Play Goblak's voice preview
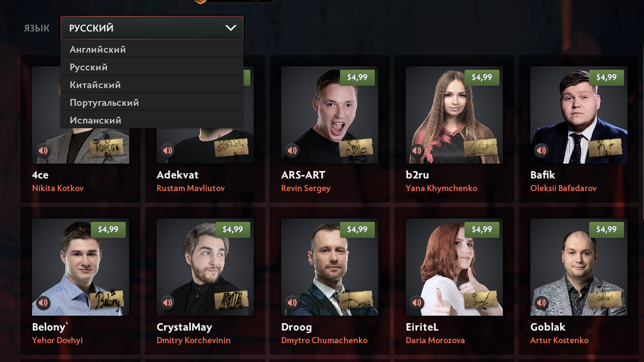The image size is (644, 362). [541, 303]
